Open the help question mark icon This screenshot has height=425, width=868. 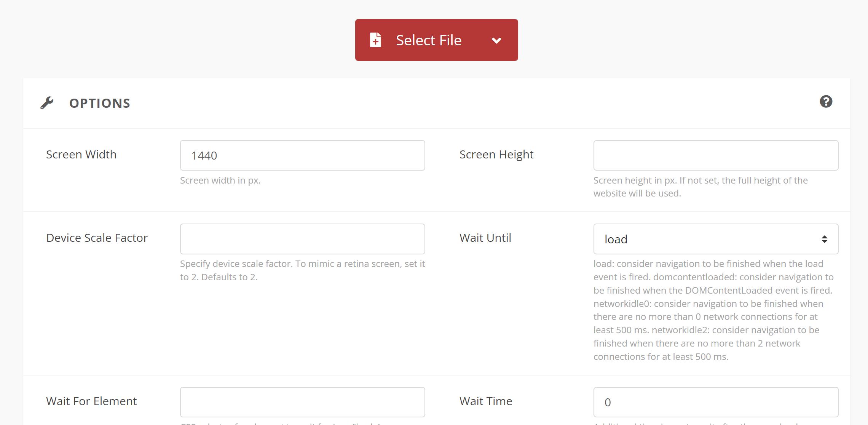(826, 102)
